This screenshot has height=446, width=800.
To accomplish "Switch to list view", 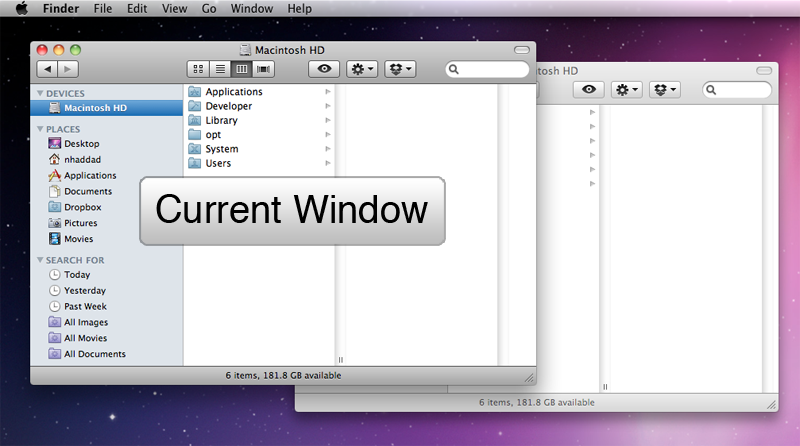I will point(220,69).
